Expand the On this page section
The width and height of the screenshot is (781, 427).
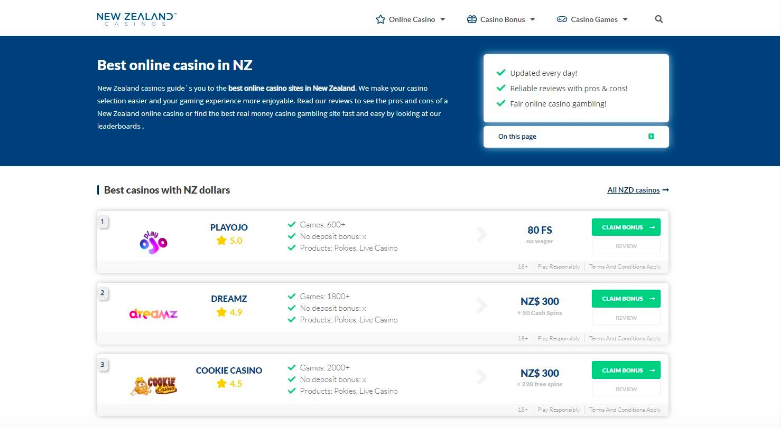pyautogui.click(x=576, y=136)
